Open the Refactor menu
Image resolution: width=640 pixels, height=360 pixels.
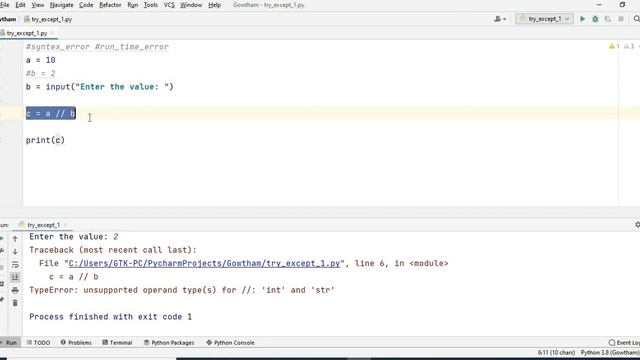(110, 5)
